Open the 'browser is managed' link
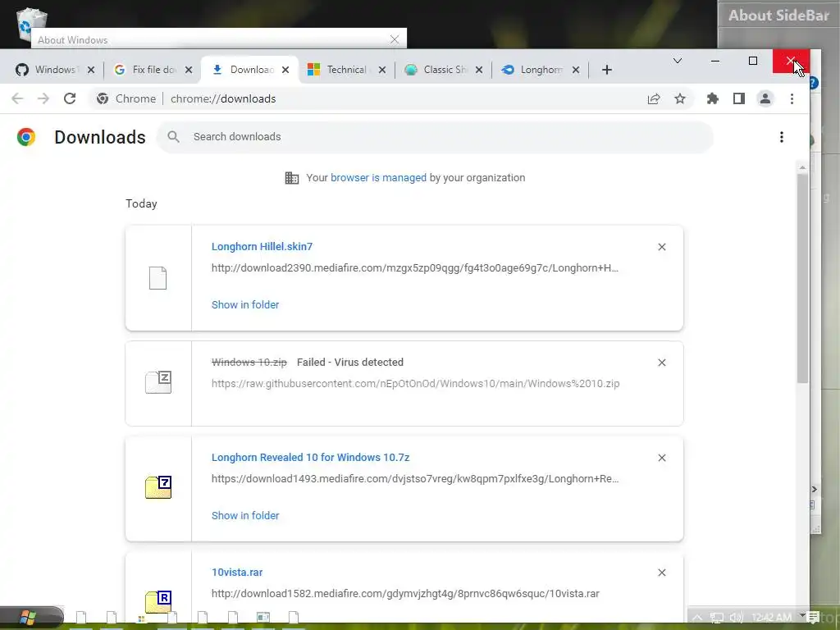This screenshot has width=840, height=630. coord(378,178)
